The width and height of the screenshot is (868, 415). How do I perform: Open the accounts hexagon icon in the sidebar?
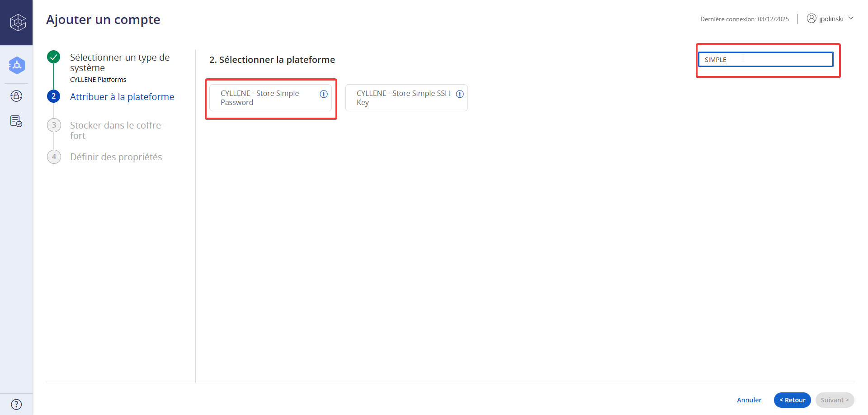click(x=17, y=66)
